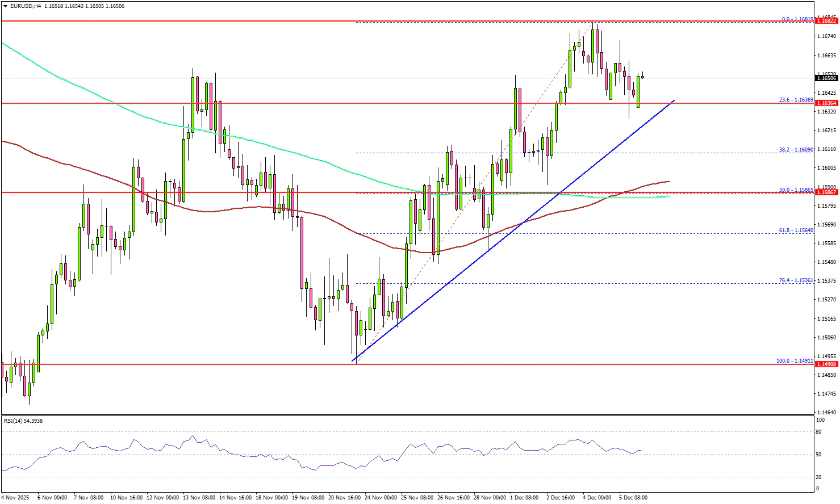This screenshot has height=504, width=840.
Task: Click the 1.16005 price scale label
Action: [x=826, y=168]
